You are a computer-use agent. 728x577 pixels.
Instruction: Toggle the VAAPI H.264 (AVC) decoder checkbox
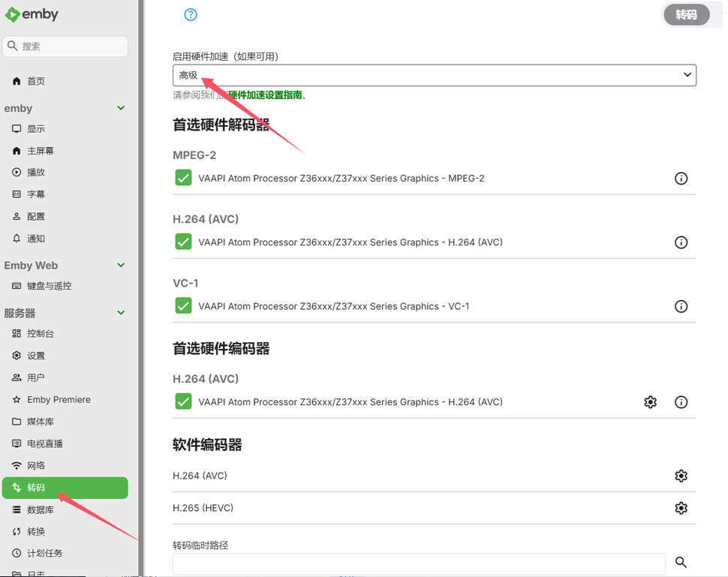point(183,242)
